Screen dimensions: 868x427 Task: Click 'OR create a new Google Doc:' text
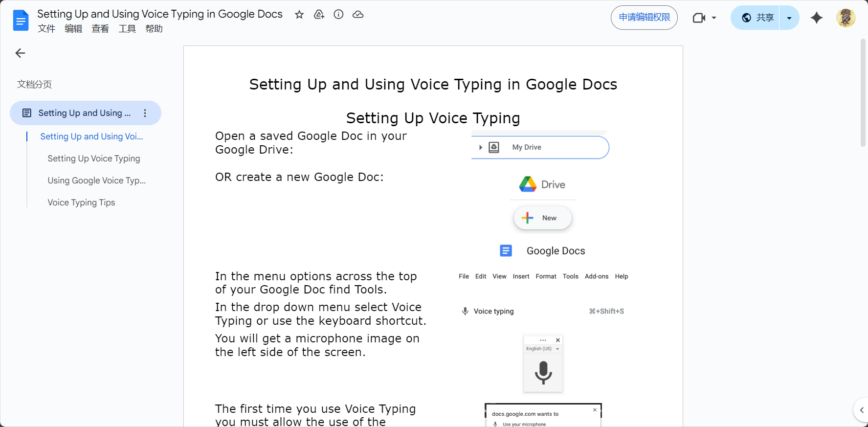299,177
